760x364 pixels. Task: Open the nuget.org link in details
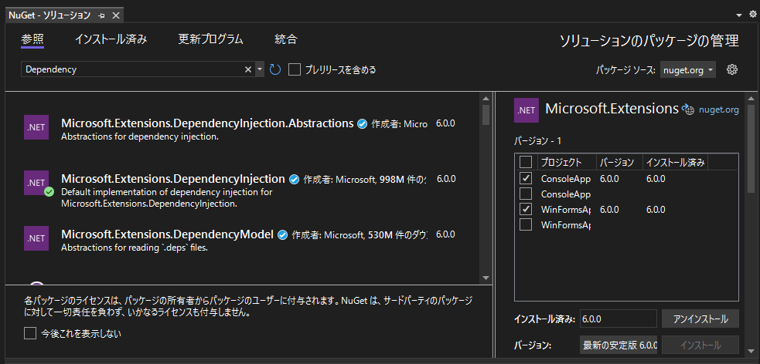[719, 110]
